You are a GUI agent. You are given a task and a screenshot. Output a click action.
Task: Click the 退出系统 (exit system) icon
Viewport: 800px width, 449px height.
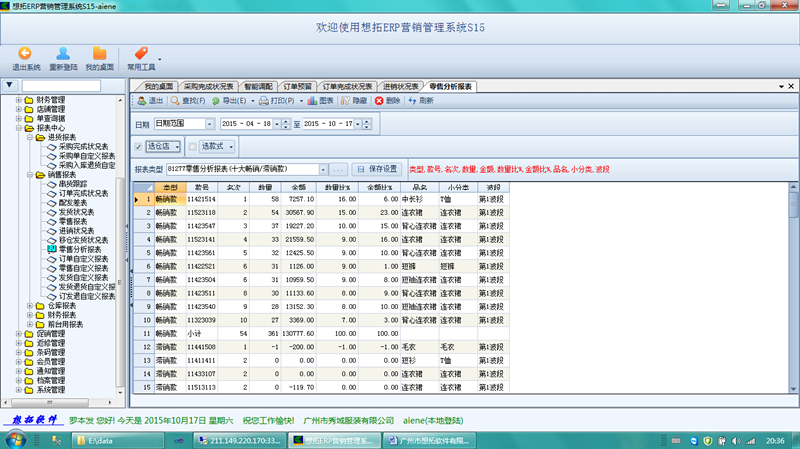[26, 54]
